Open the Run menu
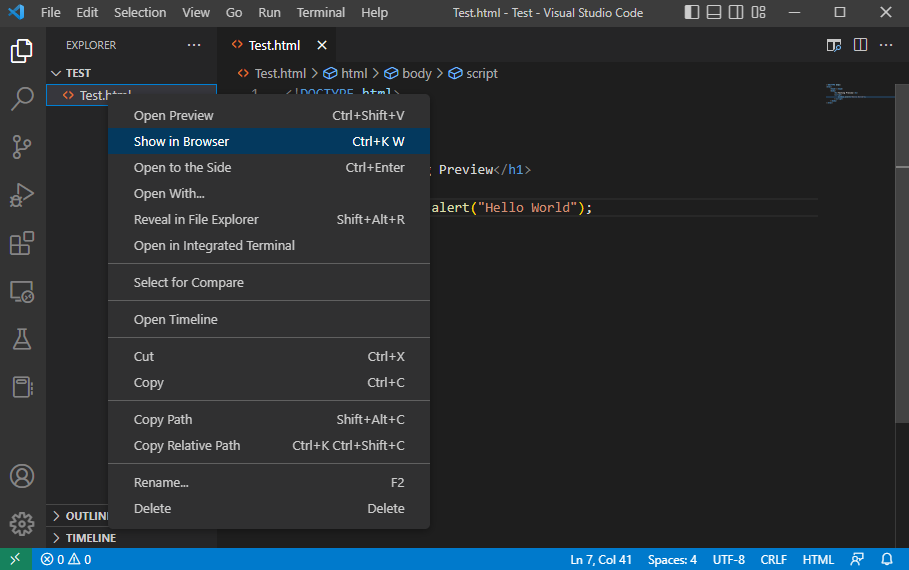909x570 pixels. click(269, 12)
